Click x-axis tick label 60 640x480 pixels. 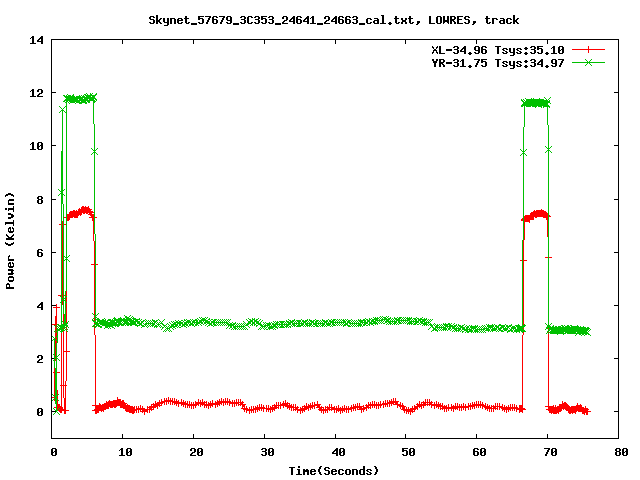tap(479, 452)
